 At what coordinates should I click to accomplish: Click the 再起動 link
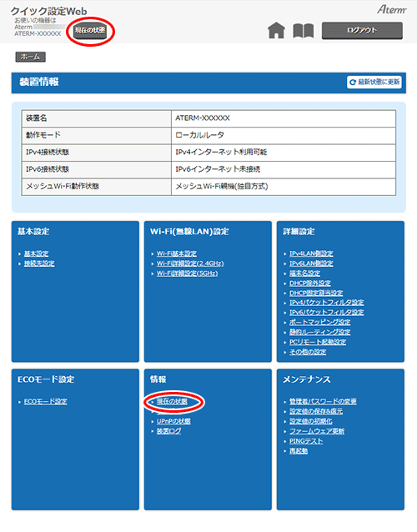coord(299,451)
